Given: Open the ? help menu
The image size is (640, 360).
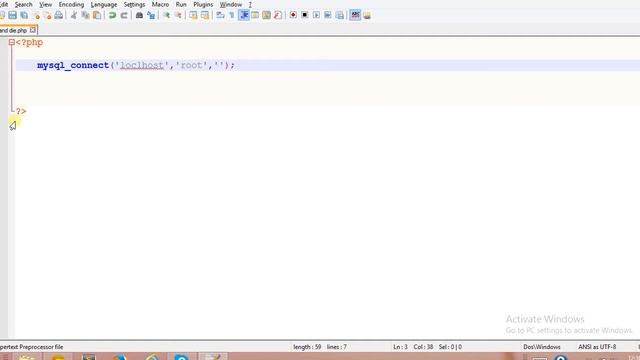Looking at the screenshot, I should tap(250, 4).
